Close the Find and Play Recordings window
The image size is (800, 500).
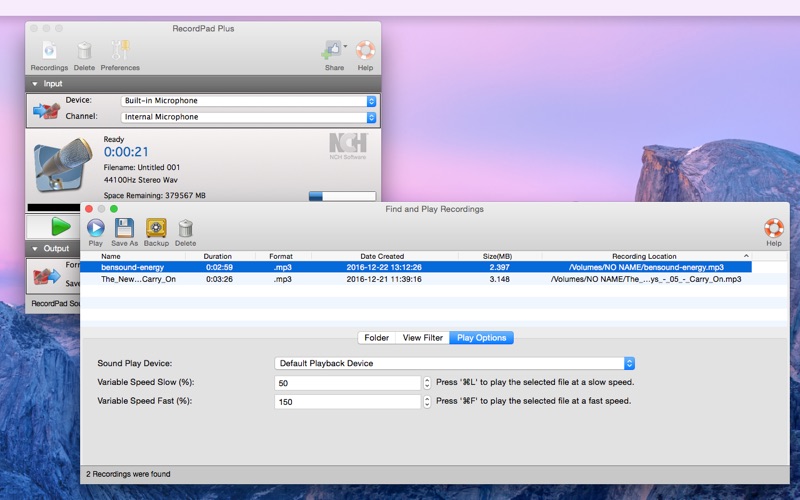(x=89, y=209)
